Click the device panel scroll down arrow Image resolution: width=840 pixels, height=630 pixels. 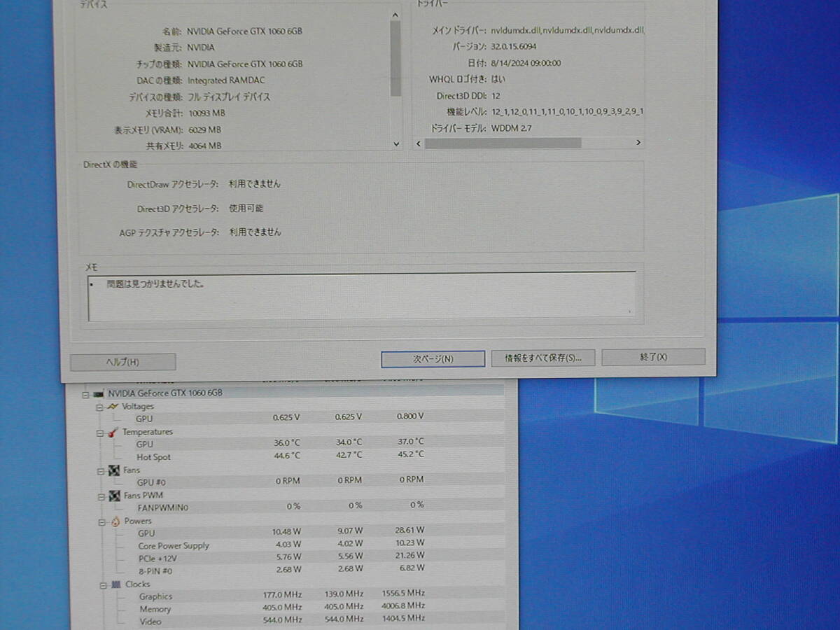[x=396, y=143]
